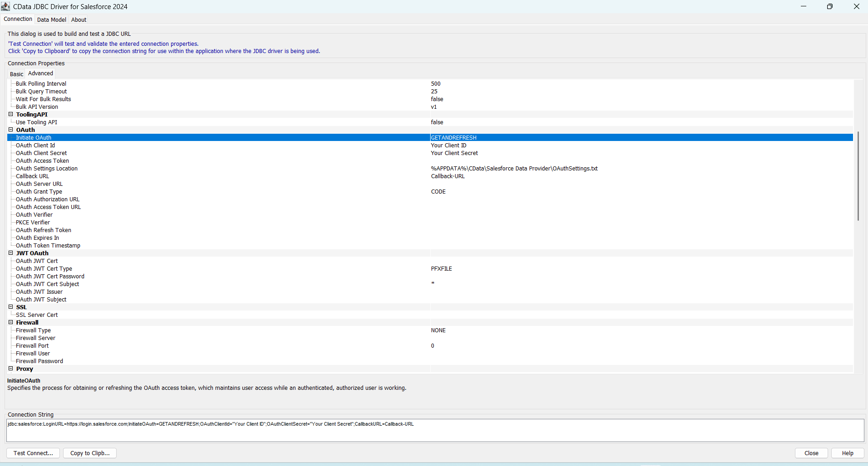Select the Firewall Type property row

tap(33, 330)
